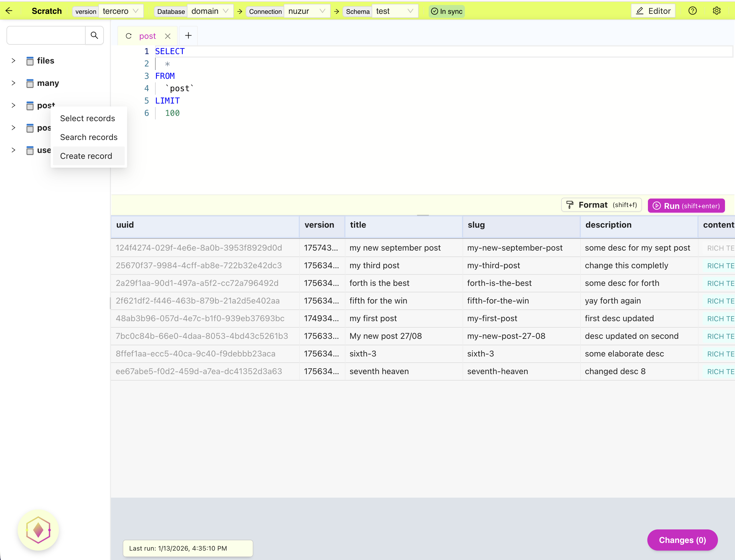Click the In sync status badge
The height and width of the screenshot is (560, 735).
pyautogui.click(x=446, y=11)
